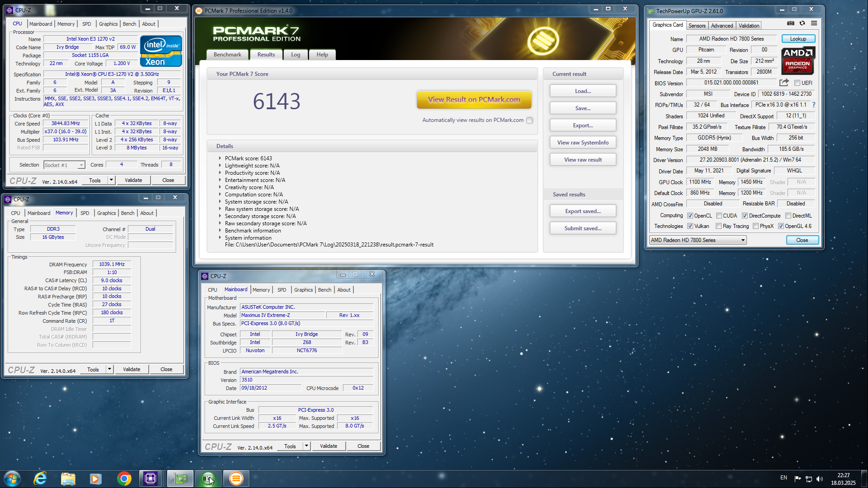Click the PCMark 7 title bar app icon
The height and width of the screenshot is (488, 868).
click(x=199, y=10)
